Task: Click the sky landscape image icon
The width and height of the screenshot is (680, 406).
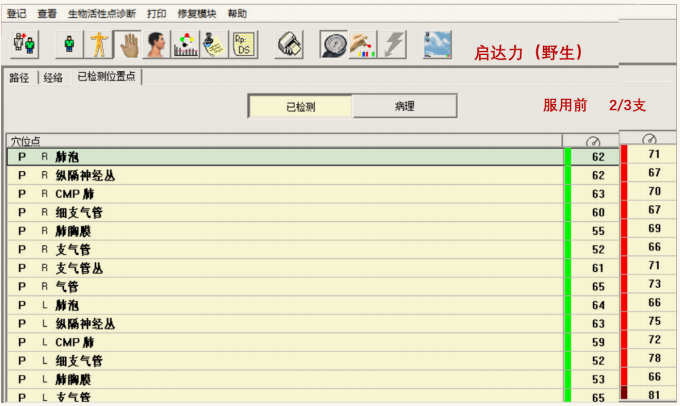Action: coord(436,44)
